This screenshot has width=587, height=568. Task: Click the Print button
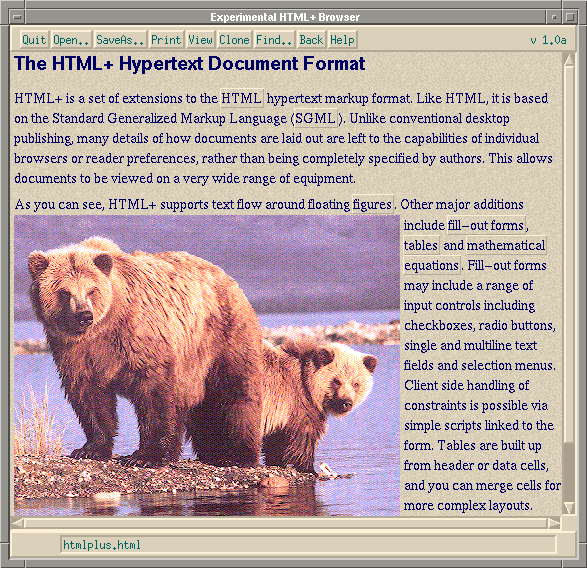[x=166, y=40]
